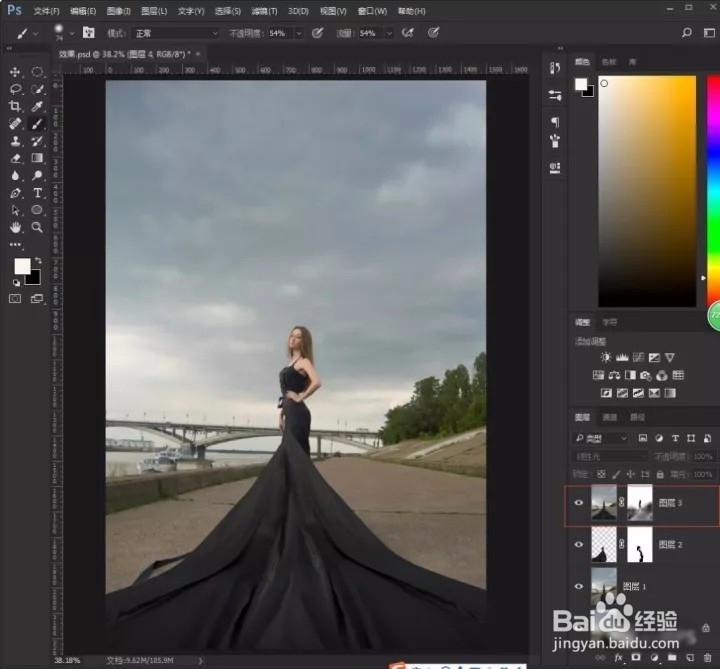The image size is (720, 669).
Task: Select the Ellipse shape tool
Action: [37, 210]
